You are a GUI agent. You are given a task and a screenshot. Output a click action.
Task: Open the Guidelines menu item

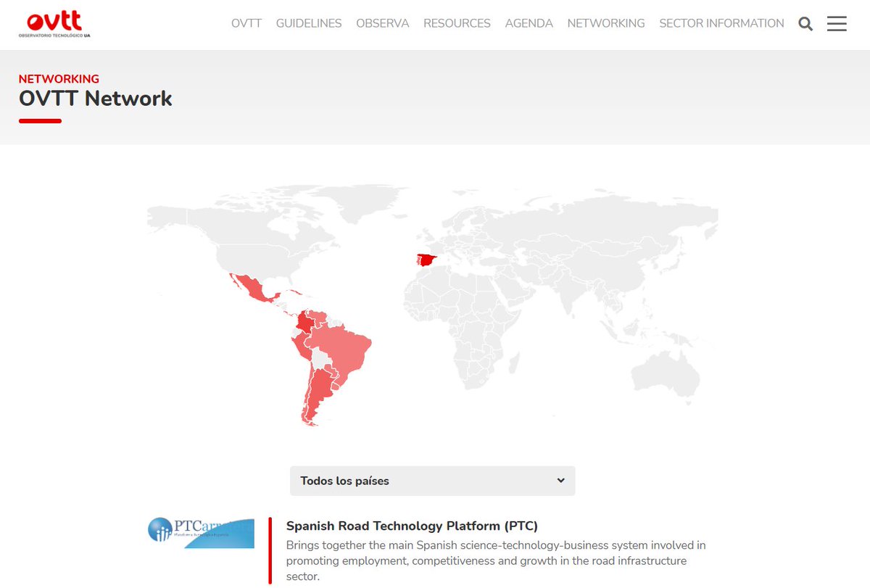(x=309, y=23)
